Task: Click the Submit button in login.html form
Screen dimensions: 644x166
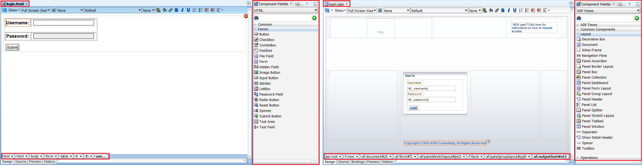Action: [x=12, y=47]
